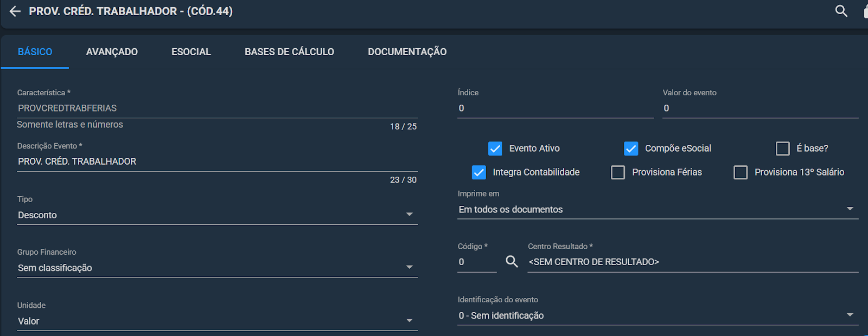Select the Índice input field
868x336 pixels.
click(556, 108)
